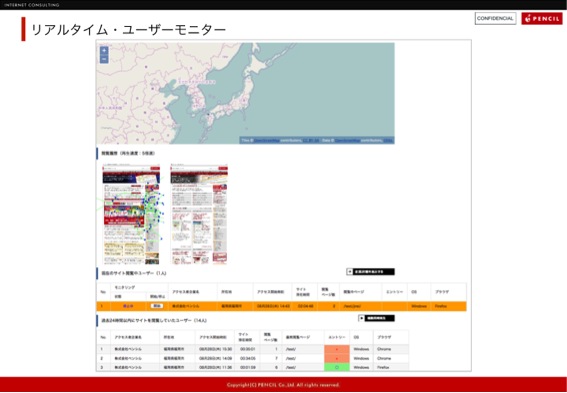Viewport: 567px width, 393px height.
Task: Click the start button in orange monitoring row
Action: [x=157, y=306]
